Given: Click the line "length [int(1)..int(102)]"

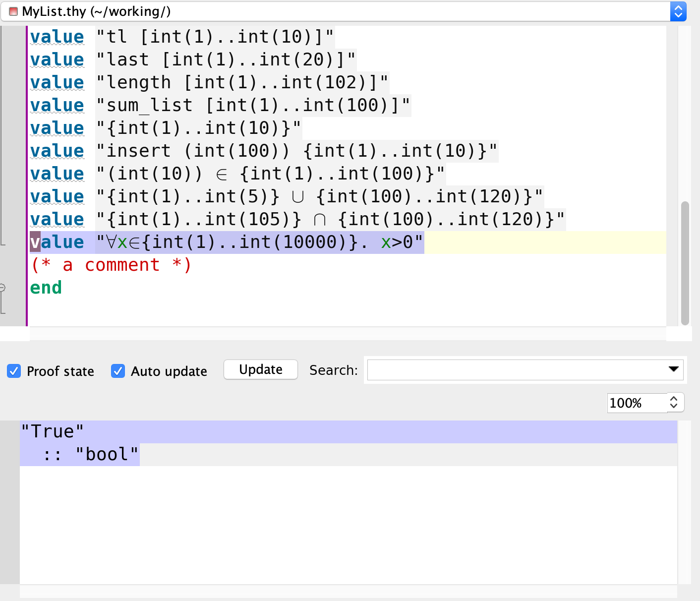Looking at the screenshot, I should [x=209, y=82].
